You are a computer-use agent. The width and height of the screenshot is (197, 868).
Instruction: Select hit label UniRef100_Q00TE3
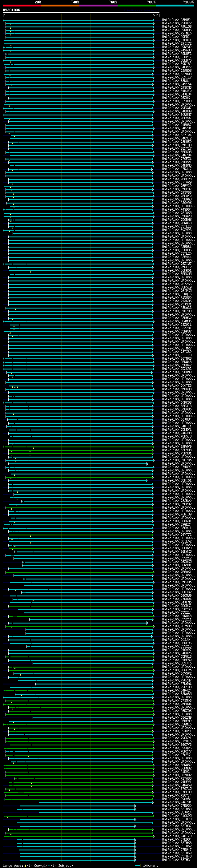[177, 386]
